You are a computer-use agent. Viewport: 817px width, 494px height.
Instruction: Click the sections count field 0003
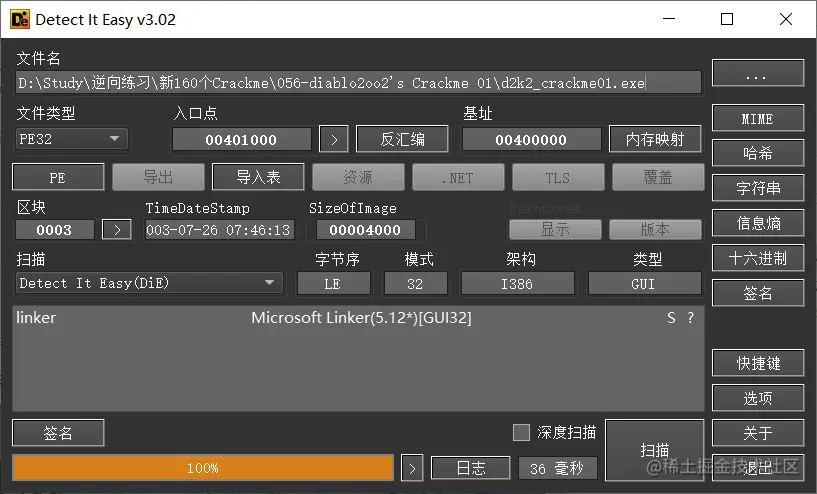(x=55, y=230)
